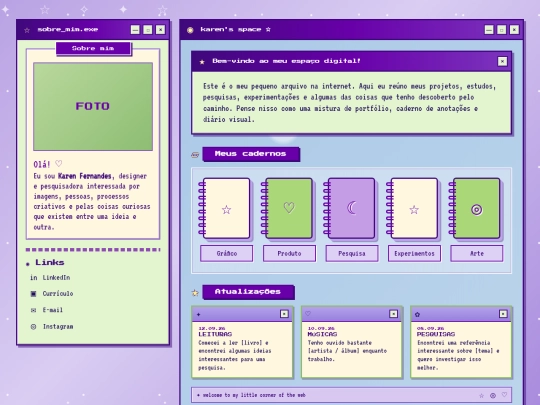Click the MÚSICAS update title
The height and width of the screenshot is (405, 540).
(x=322, y=334)
